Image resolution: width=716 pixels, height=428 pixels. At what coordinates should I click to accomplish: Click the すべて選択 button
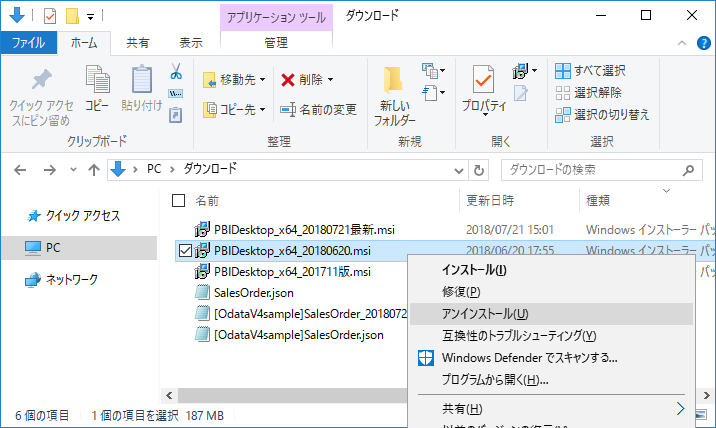click(x=590, y=71)
